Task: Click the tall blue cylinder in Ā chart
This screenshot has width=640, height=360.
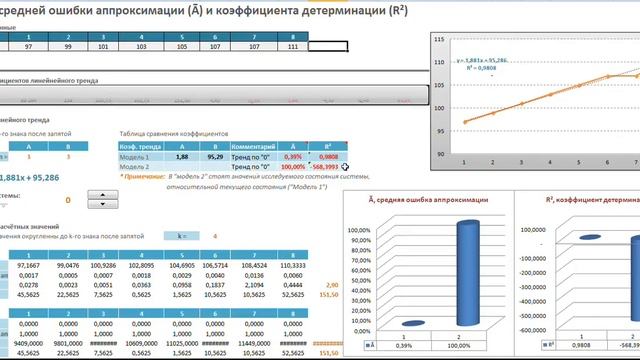Action: 468,273
